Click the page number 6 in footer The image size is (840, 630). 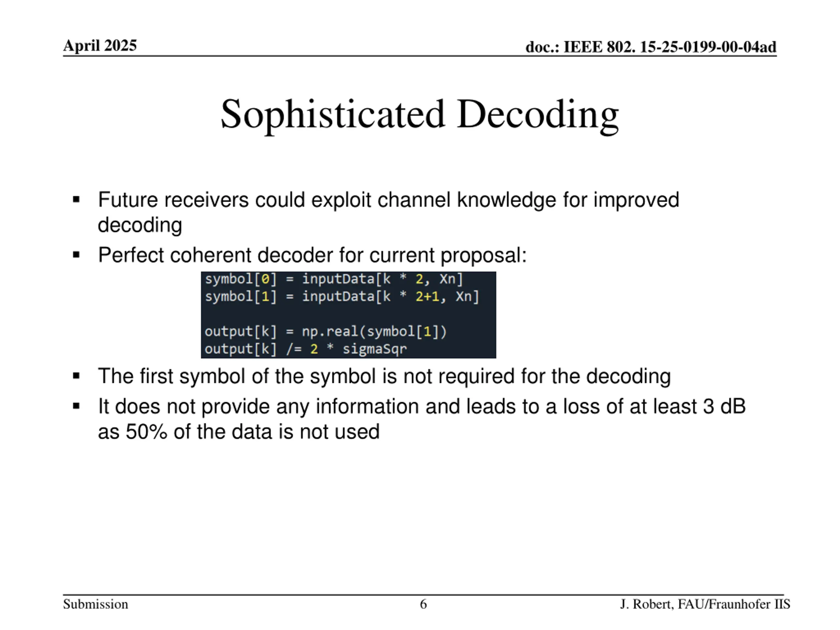click(423, 604)
